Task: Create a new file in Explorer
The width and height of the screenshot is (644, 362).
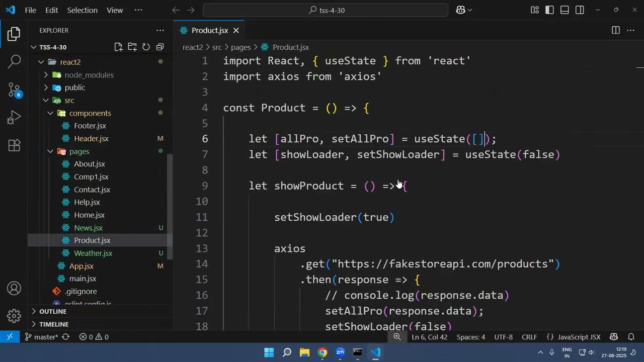Action: pyautogui.click(x=118, y=47)
